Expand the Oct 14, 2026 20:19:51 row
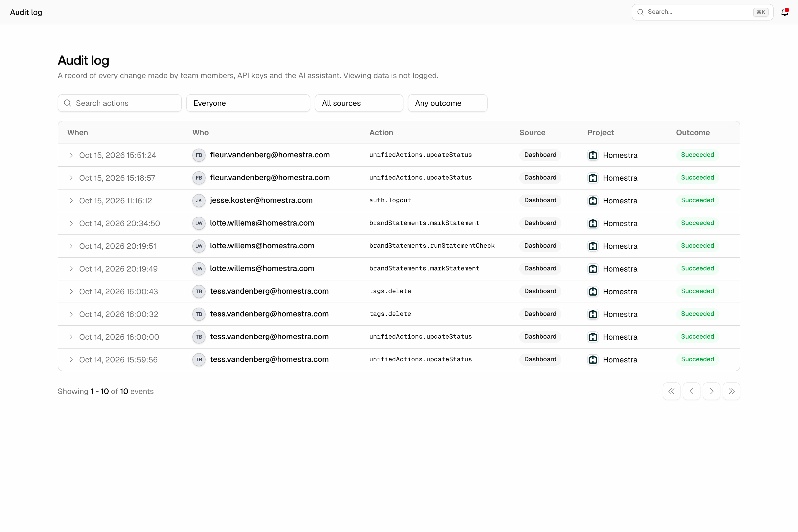The width and height of the screenshot is (798, 532). 71,246
